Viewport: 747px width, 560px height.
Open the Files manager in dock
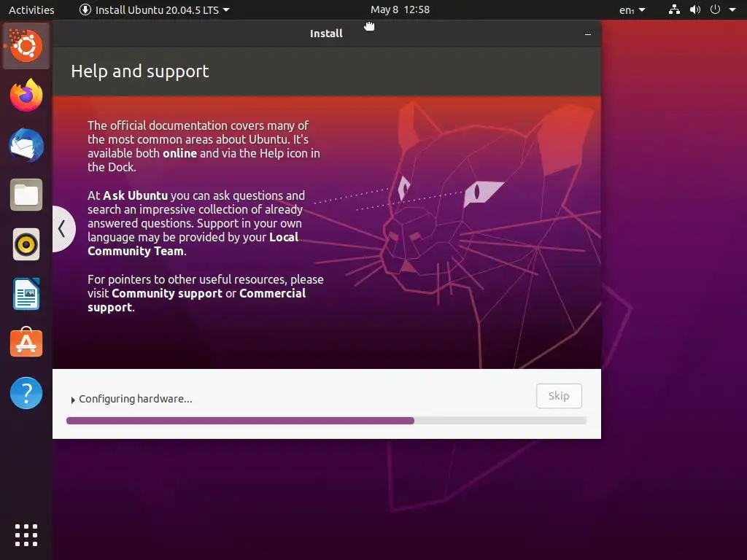pyautogui.click(x=26, y=195)
